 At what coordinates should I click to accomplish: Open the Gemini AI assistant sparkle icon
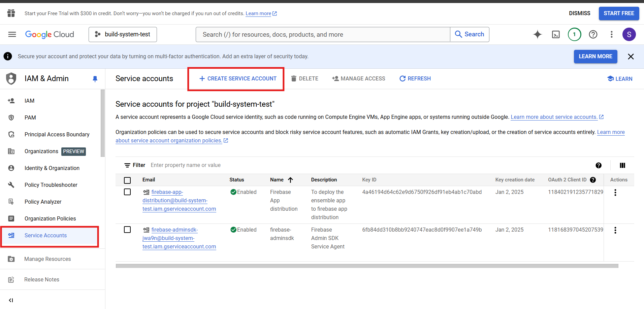point(538,34)
